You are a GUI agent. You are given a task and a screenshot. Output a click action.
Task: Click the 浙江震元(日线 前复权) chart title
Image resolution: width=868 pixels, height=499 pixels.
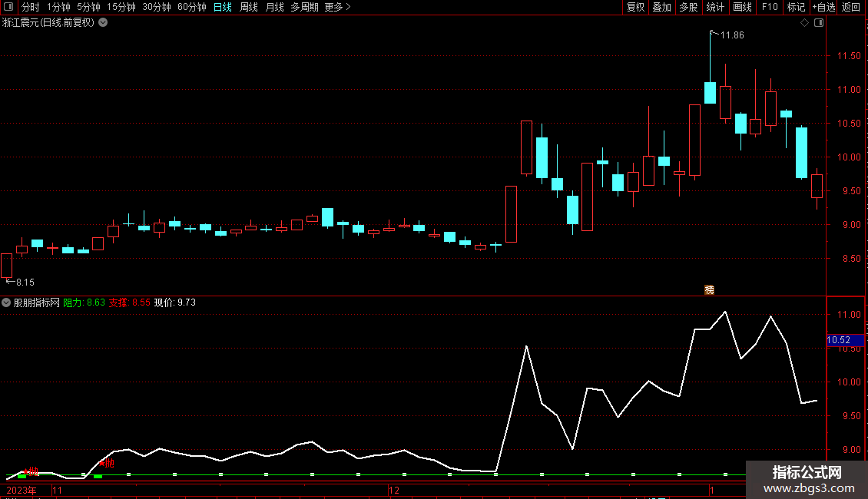point(48,23)
